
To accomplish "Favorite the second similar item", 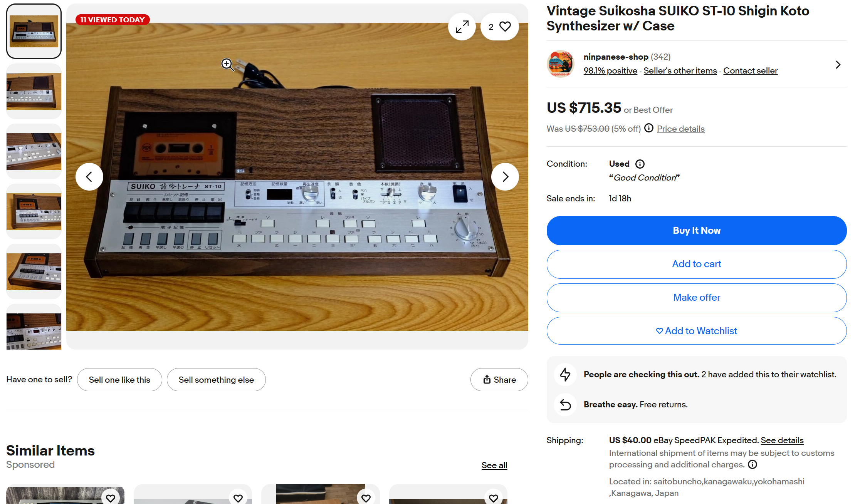I will (x=238, y=498).
